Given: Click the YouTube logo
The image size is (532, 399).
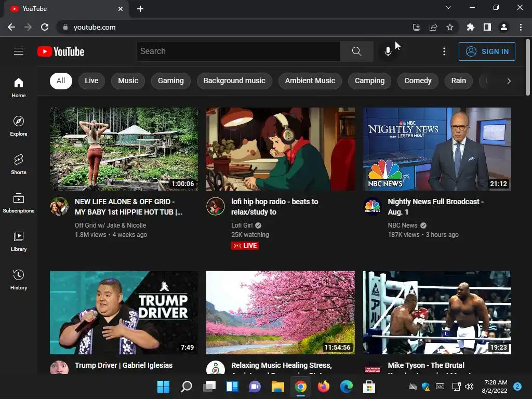Looking at the screenshot, I should 61,51.
